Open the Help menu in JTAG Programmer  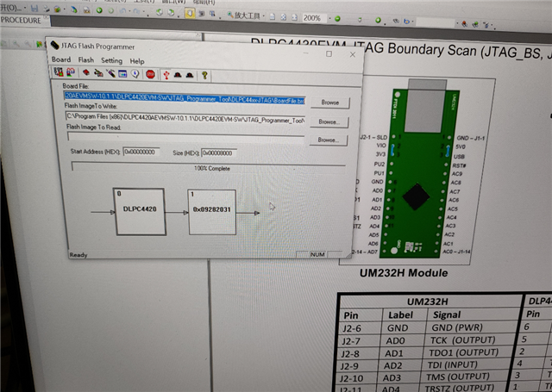pyautogui.click(x=137, y=61)
